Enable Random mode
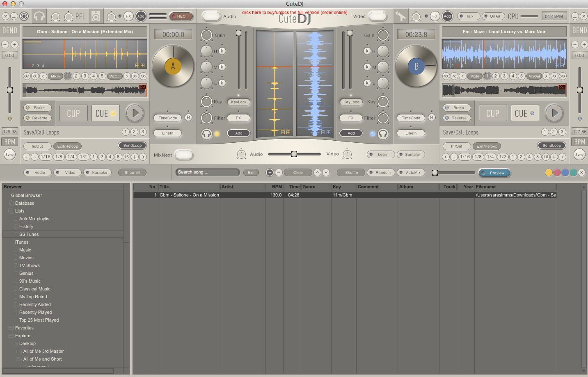This screenshot has width=588, height=377. click(381, 172)
